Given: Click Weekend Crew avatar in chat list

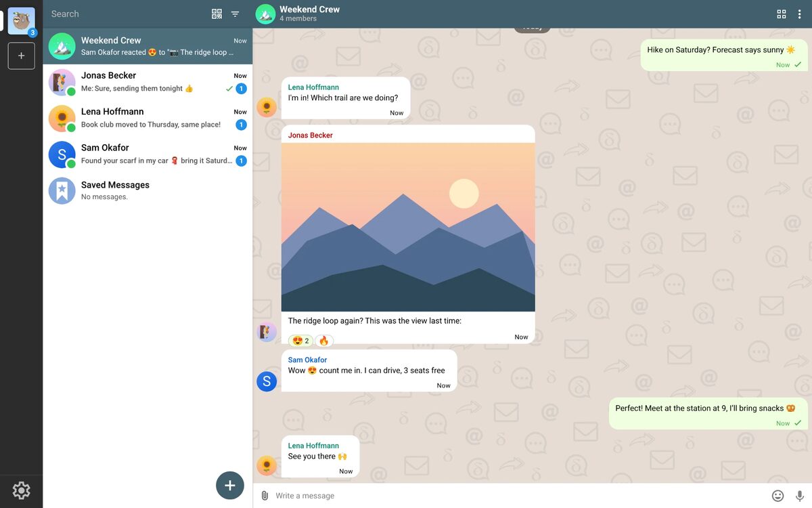Looking at the screenshot, I should coord(62,46).
